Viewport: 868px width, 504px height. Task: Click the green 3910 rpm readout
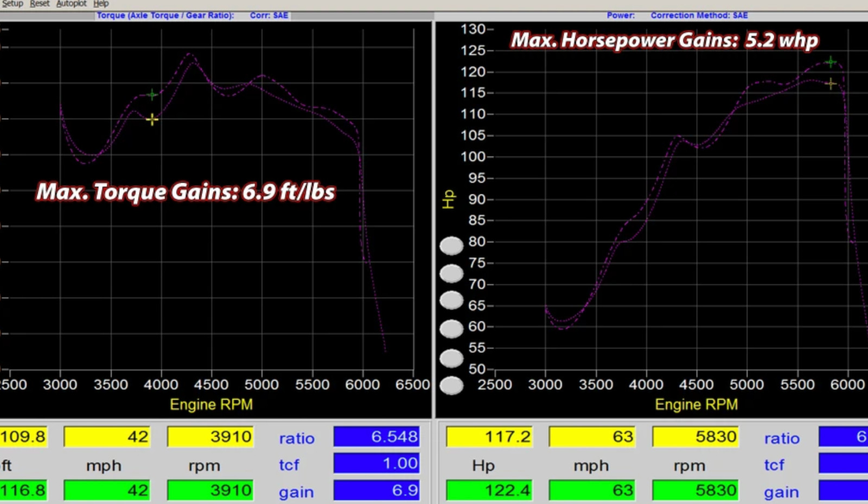click(210, 490)
